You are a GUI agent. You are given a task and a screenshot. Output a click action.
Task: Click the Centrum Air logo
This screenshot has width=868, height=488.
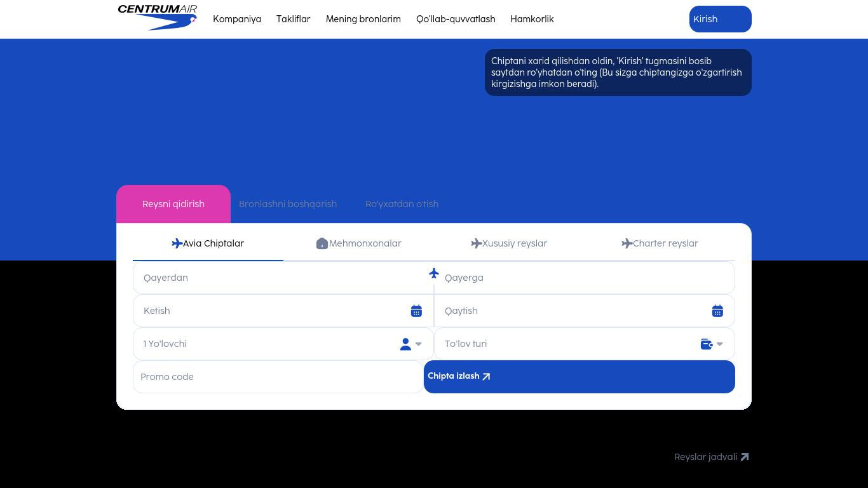pos(158,18)
